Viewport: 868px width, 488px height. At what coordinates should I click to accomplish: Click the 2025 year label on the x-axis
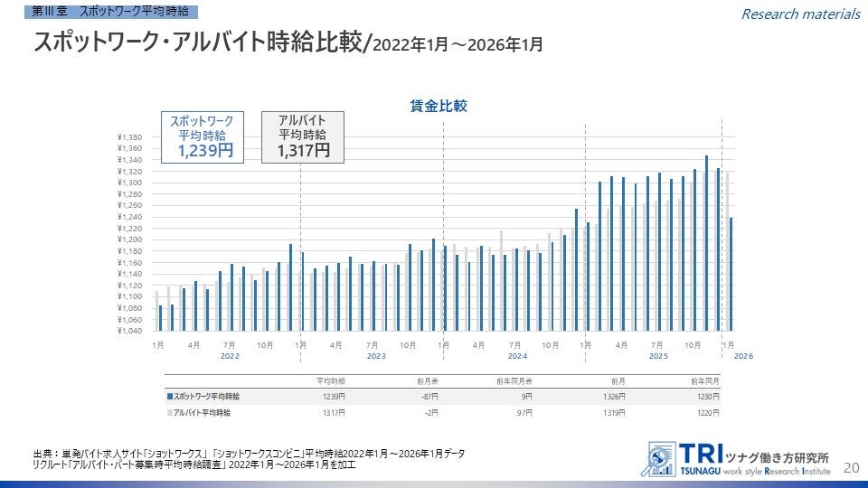659,356
